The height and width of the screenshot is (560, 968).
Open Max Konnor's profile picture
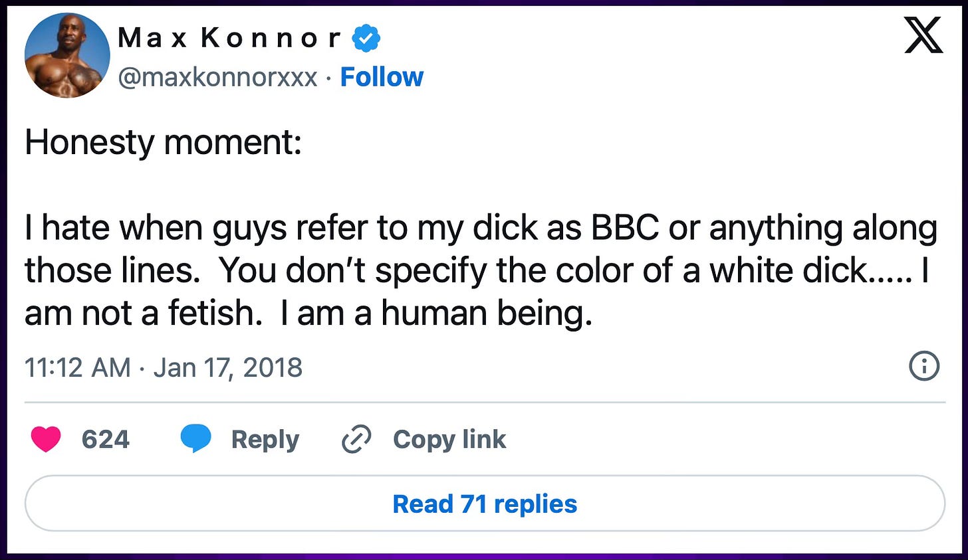(67, 55)
